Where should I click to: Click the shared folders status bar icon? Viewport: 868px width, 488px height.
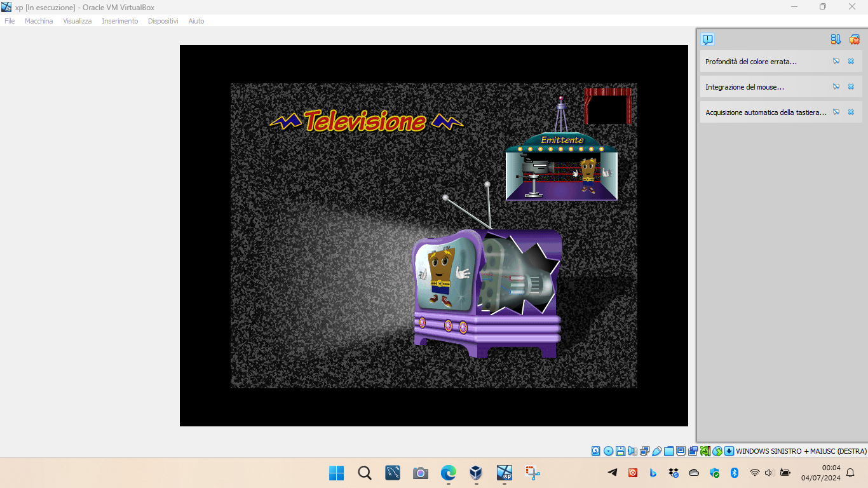[x=668, y=451]
